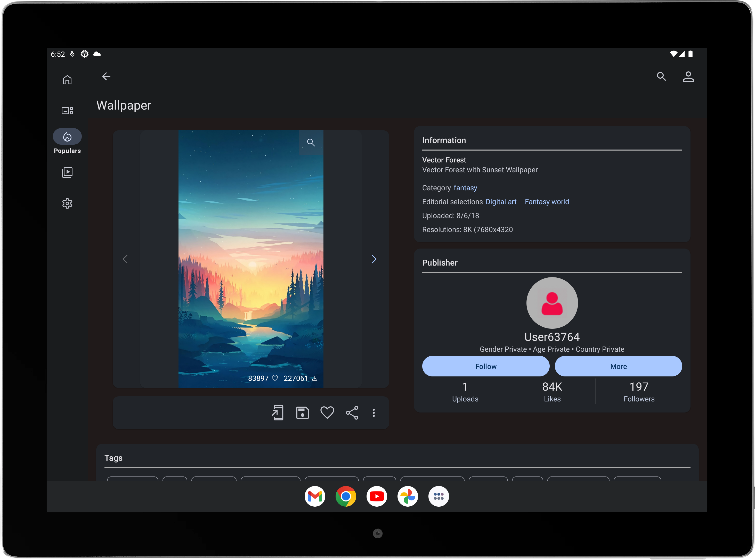Open app settings gear in sidebar
This screenshot has height=560, width=755.
point(67,203)
